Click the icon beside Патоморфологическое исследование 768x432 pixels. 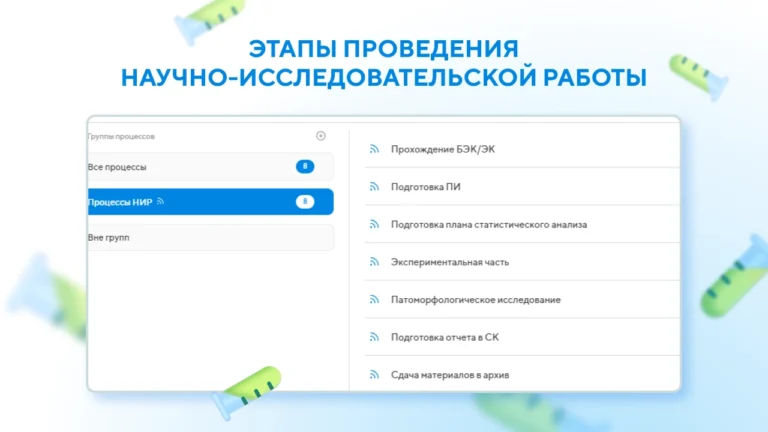(374, 299)
